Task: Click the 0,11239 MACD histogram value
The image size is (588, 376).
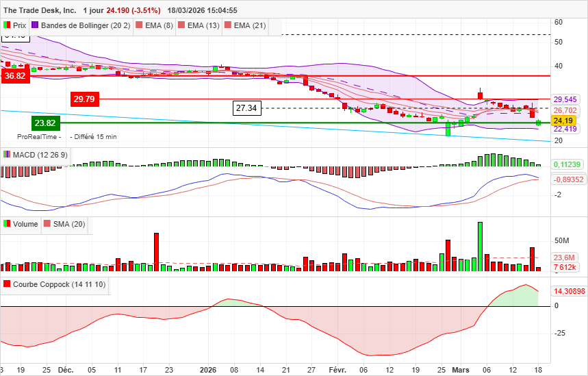Action: coord(567,164)
